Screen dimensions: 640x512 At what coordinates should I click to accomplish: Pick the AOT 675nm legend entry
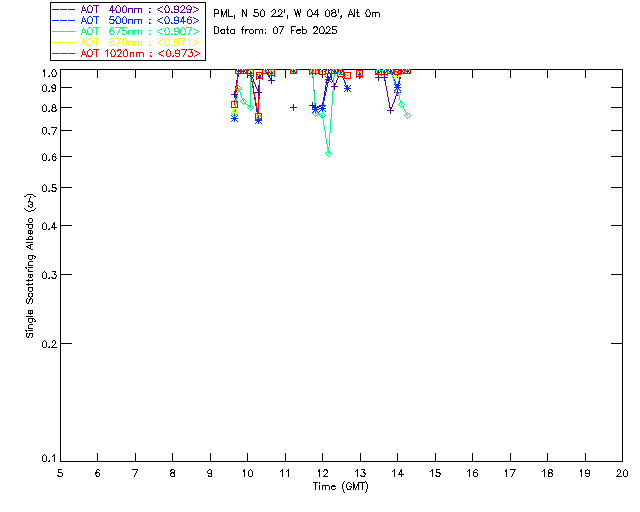(127, 32)
